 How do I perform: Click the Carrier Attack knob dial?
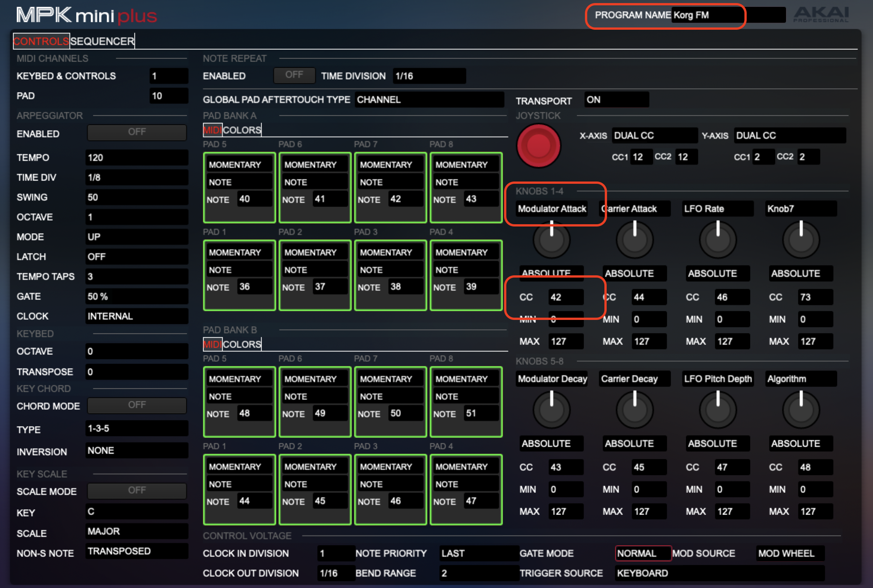coord(635,240)
